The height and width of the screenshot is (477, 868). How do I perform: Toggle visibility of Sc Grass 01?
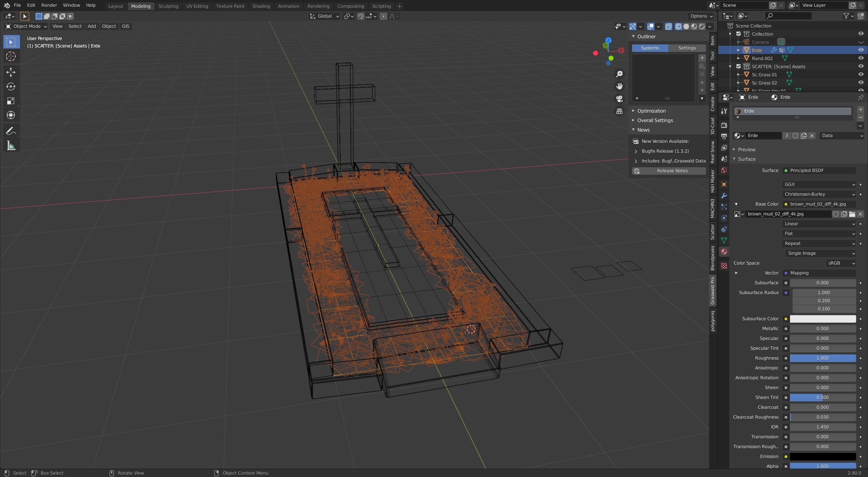click(x=861, y=74)
